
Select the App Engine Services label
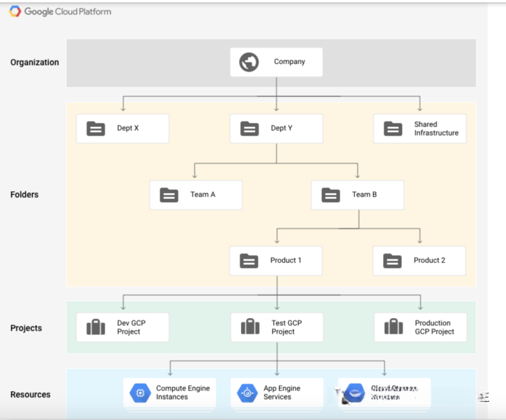click(x=282, y=393)
